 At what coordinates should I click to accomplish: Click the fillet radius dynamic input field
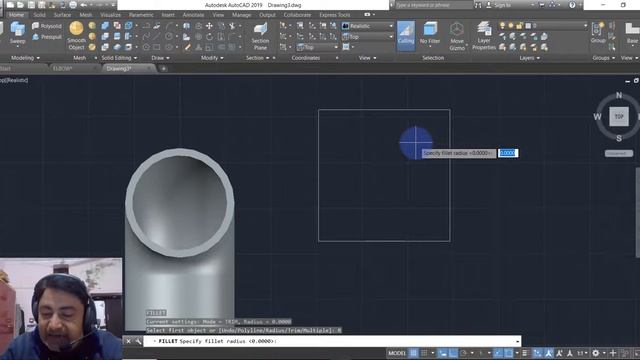(508, 153)
